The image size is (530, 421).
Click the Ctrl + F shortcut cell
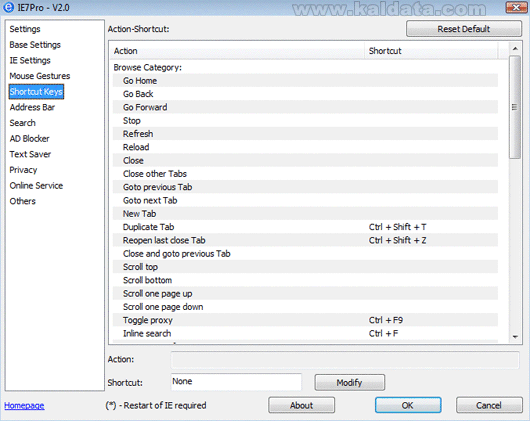coord(383,333)
